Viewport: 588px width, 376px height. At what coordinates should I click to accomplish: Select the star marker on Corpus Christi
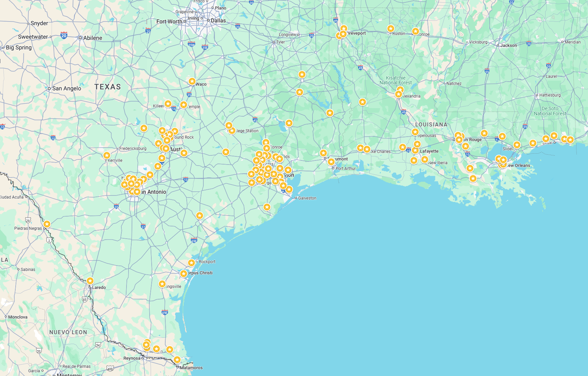[184, 274]
